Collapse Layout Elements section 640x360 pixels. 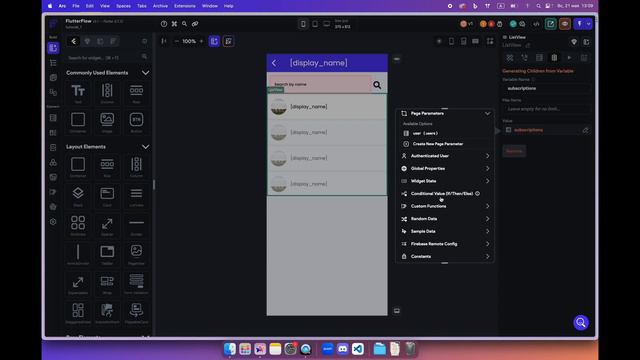pos(145,147)
